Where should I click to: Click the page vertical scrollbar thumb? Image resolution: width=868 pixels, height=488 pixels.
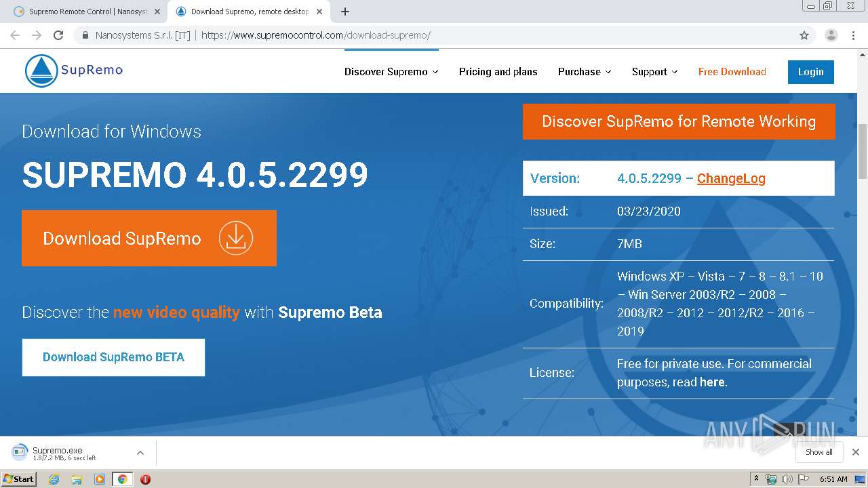[x=863, y=150]
